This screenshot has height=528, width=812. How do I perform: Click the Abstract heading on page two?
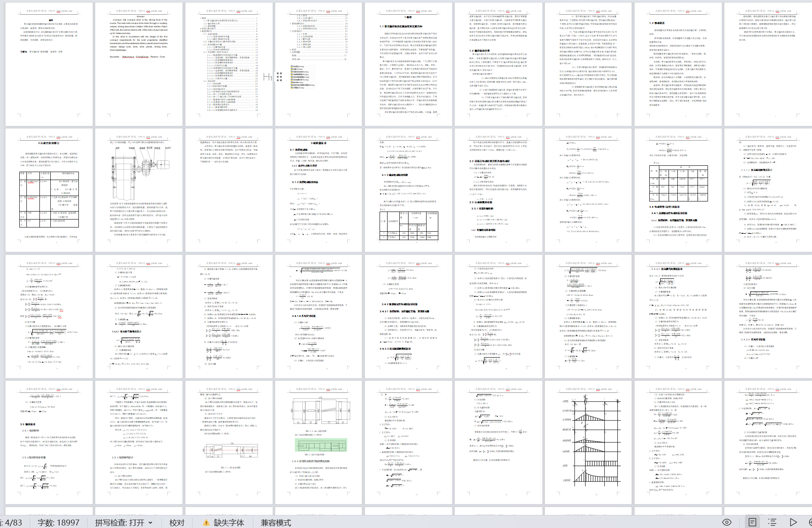(141, 16)
